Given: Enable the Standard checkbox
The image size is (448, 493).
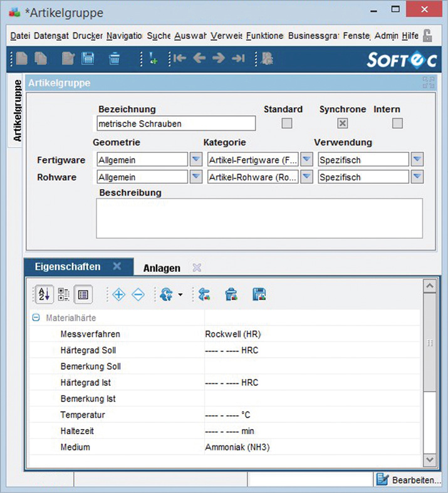Looking at the screenshot, I should (287, 123).
